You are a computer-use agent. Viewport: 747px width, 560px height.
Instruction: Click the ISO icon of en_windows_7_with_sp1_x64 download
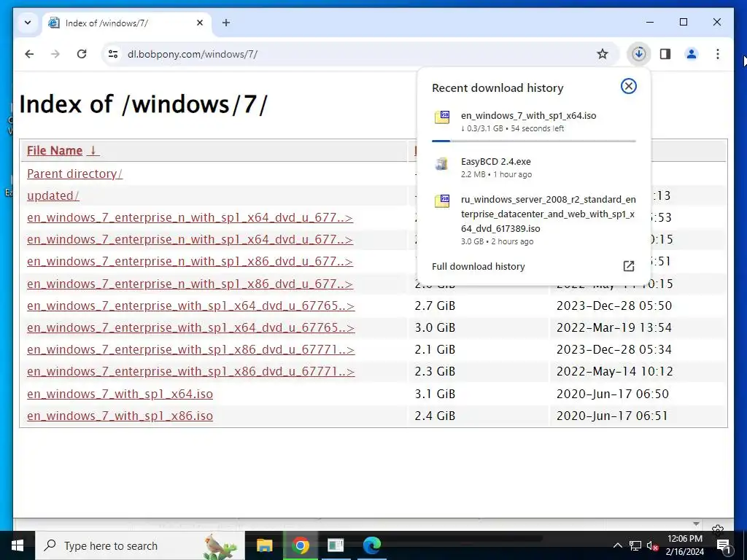(442, 117)
